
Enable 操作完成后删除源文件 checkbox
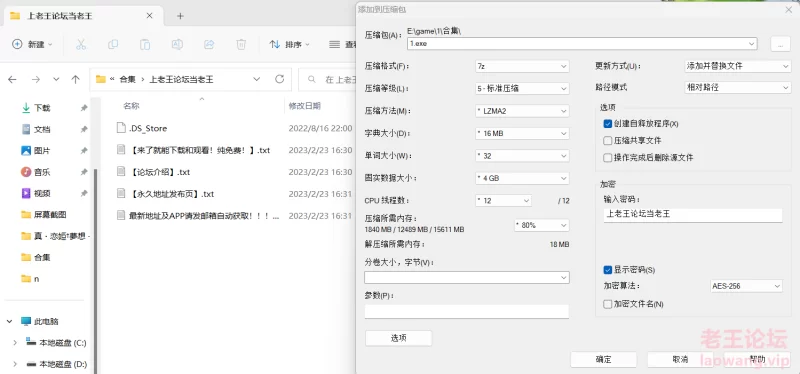pyautogui.click(x=607, y=158)
